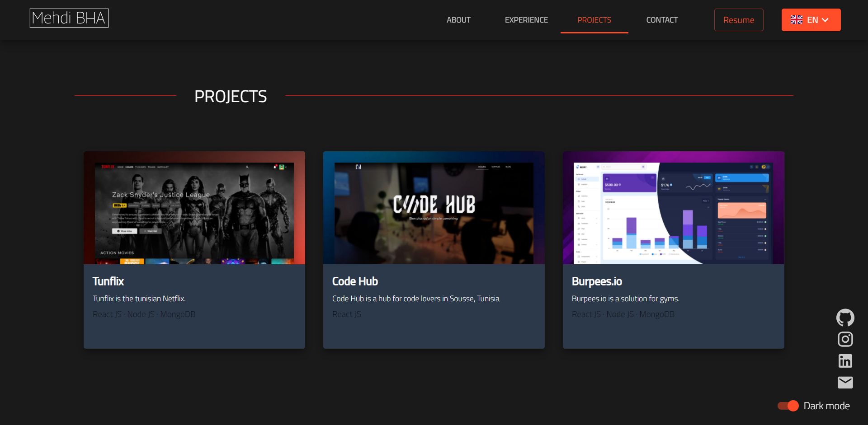868x425 pixels.
Task: Click the Mehdi BHA logo
Action: coord(69,18)
